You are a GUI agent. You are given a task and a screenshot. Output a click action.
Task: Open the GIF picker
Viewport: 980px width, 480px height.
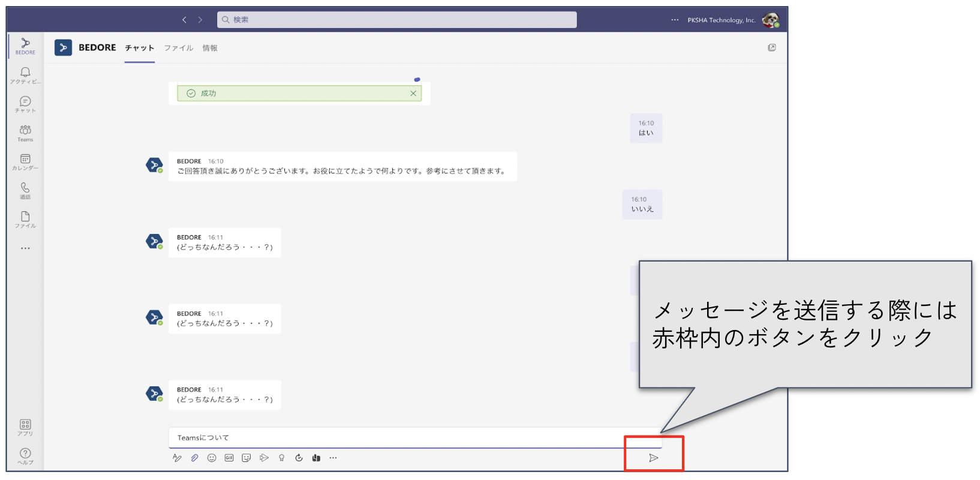tap(229, 458)
